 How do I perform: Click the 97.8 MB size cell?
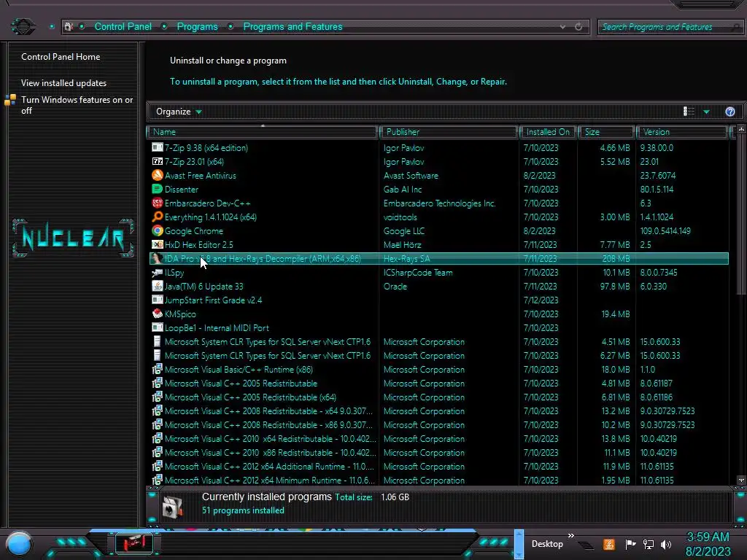tap(616, 286)
